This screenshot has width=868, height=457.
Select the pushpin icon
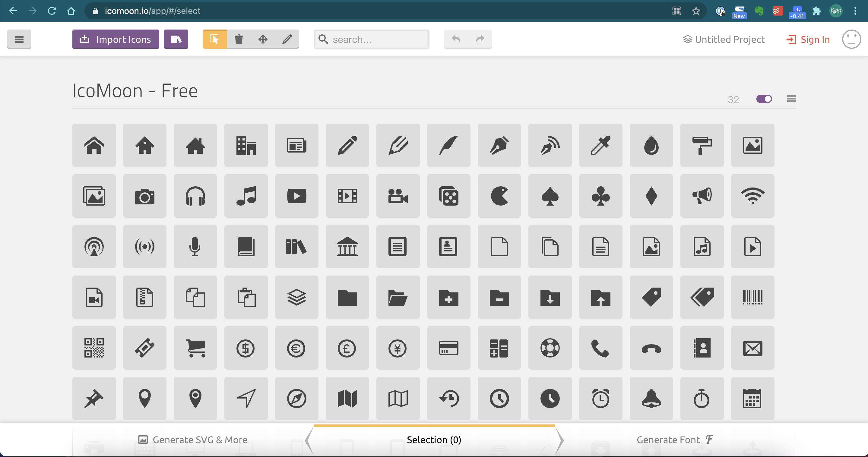pos(94,399)
